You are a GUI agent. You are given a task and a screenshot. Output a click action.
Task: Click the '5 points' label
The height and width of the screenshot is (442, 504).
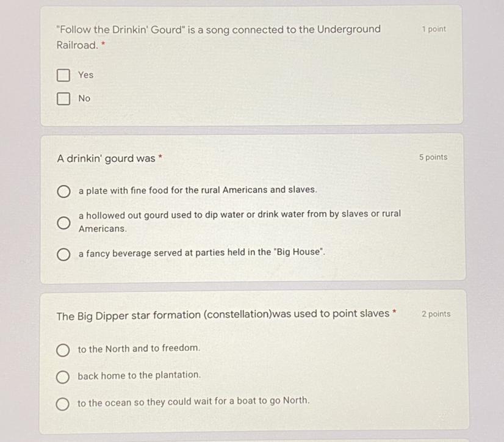coord(433,158)
